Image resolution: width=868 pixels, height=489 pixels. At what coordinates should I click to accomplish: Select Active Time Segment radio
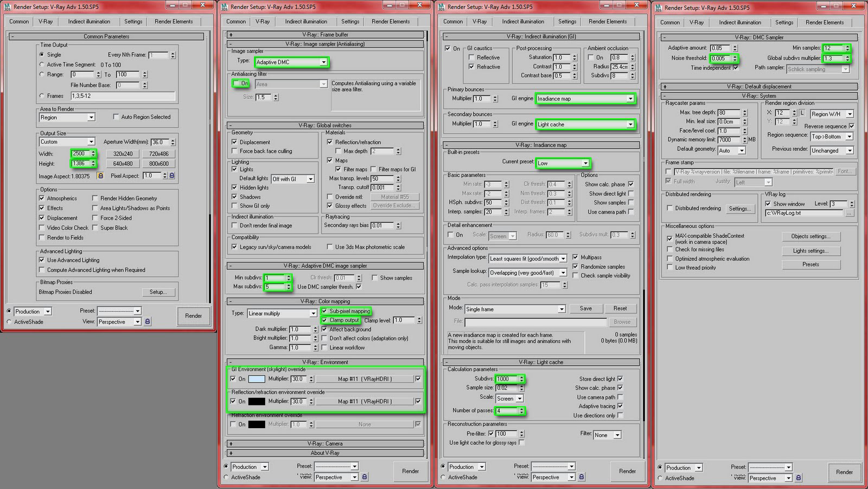point(42,65)
